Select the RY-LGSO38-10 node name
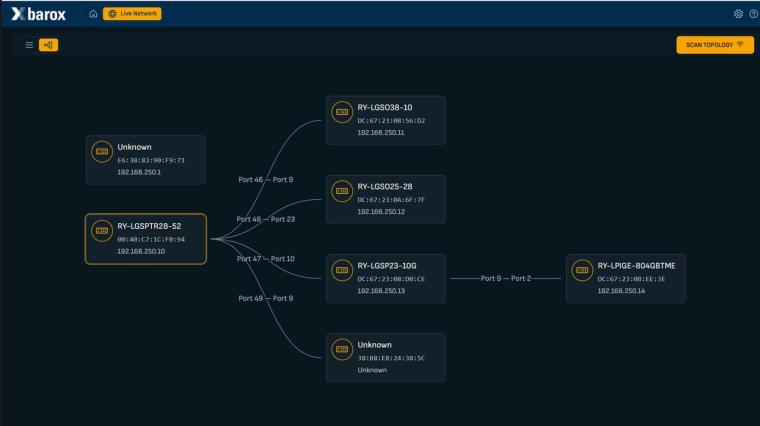Screen dimensions: 760x426 click(x=385, y=108)
